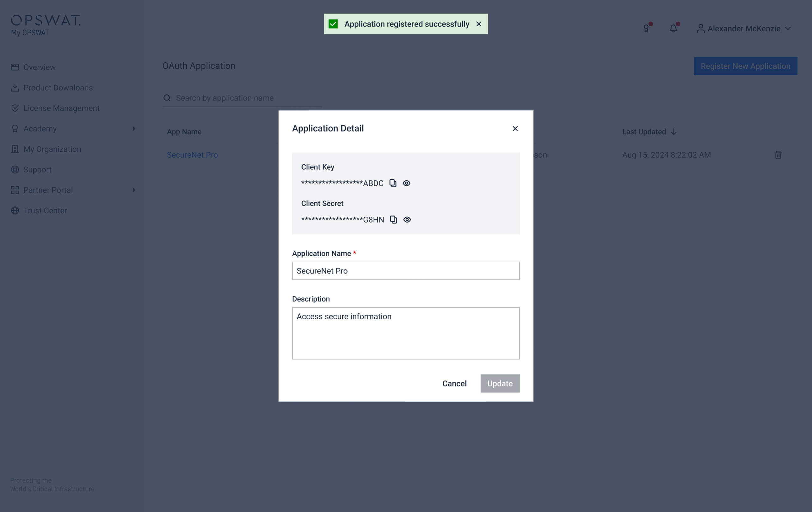Screen dimensions: 812x512
Task: Expand the Partner Portal submenu
Action: (134, 190)
